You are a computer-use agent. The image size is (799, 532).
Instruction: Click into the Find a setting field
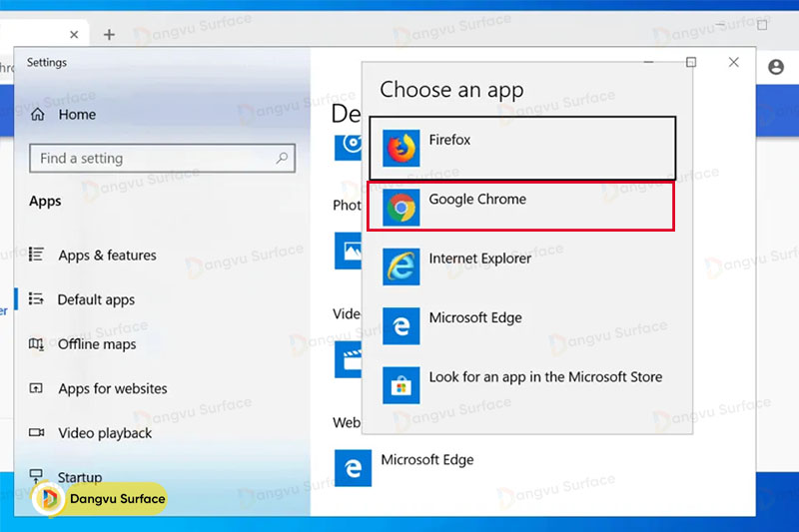150,158
